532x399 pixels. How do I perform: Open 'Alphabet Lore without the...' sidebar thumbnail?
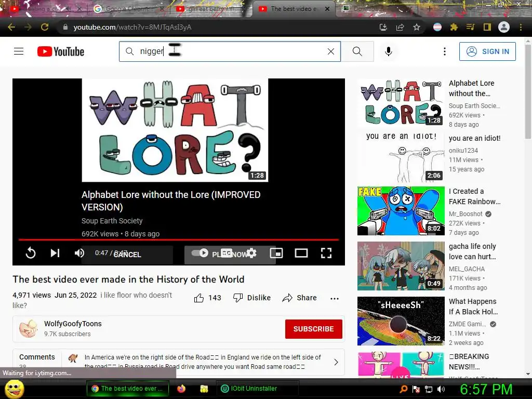tap(401, 103)
